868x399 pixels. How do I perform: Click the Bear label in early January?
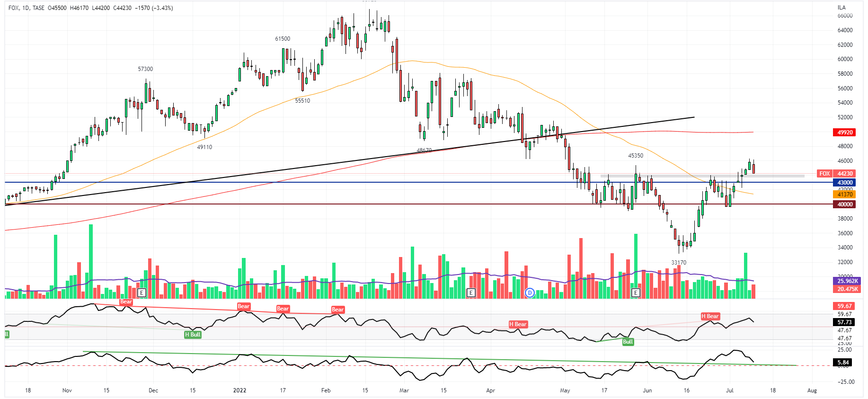point(243,306)
